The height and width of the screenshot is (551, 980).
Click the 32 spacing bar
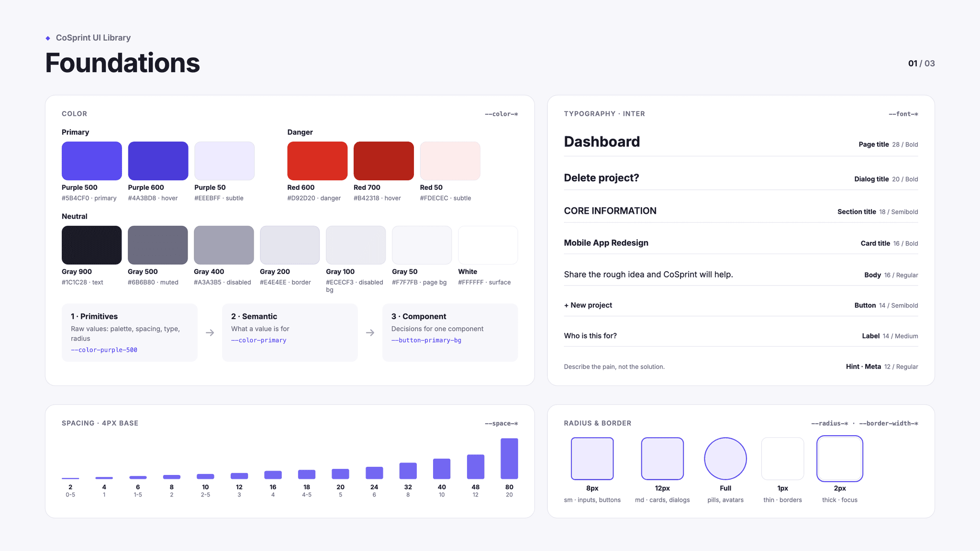click(408, 471)
